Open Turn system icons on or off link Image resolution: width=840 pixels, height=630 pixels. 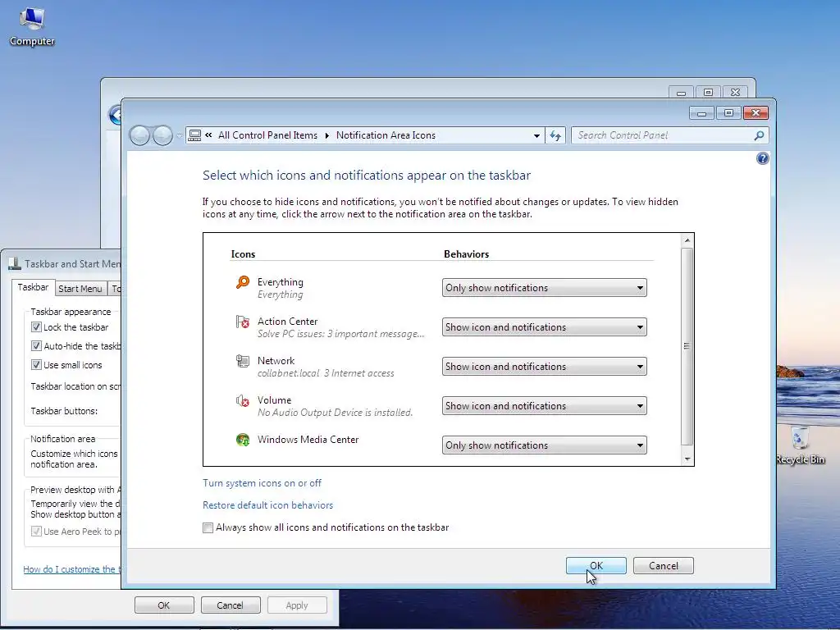(262, 483)
